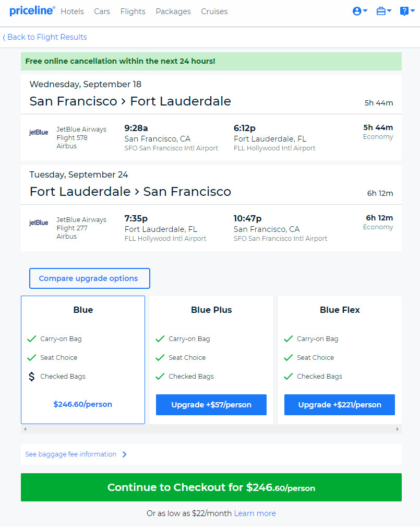The width and height of the screenshot is (420, 527).
Task: Click the 6:12p arrival time
Action: point(245,128)
